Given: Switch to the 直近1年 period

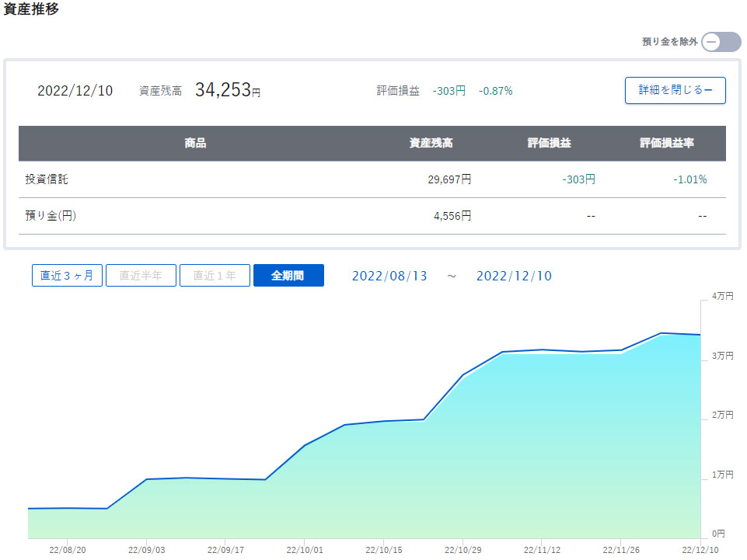Looking at the screenshot, I should tap(215, 276).
